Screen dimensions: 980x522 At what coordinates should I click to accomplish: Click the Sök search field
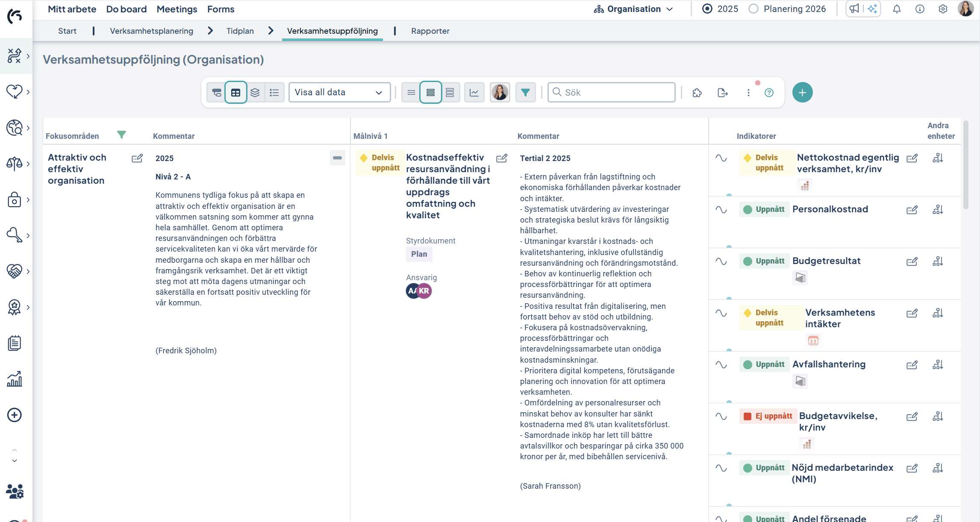[x=611, y=92]
